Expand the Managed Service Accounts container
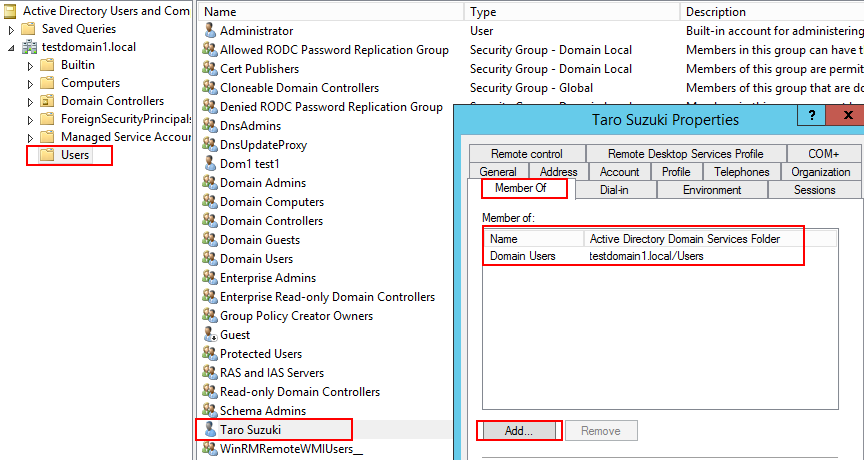Screen dimensions: 864x460 point(31,138)
